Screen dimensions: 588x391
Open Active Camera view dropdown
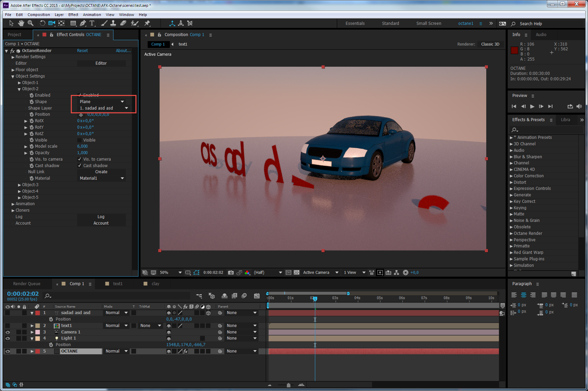coord(321,273)
